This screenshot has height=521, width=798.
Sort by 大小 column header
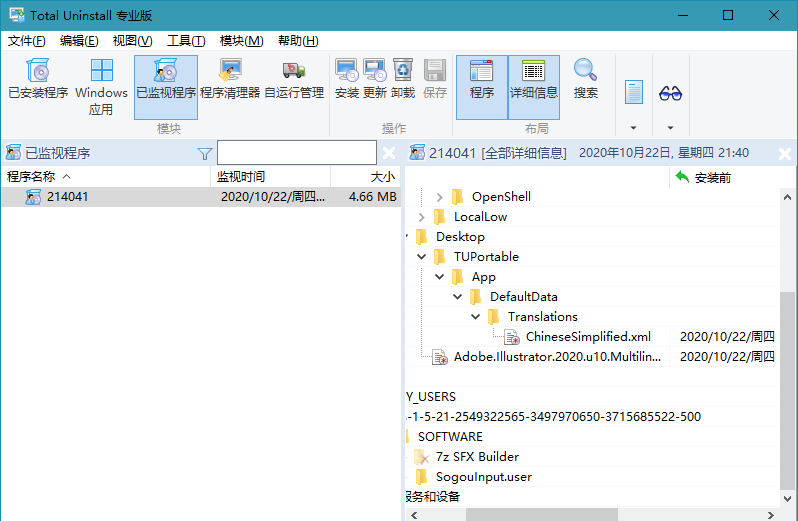[365, 177]
